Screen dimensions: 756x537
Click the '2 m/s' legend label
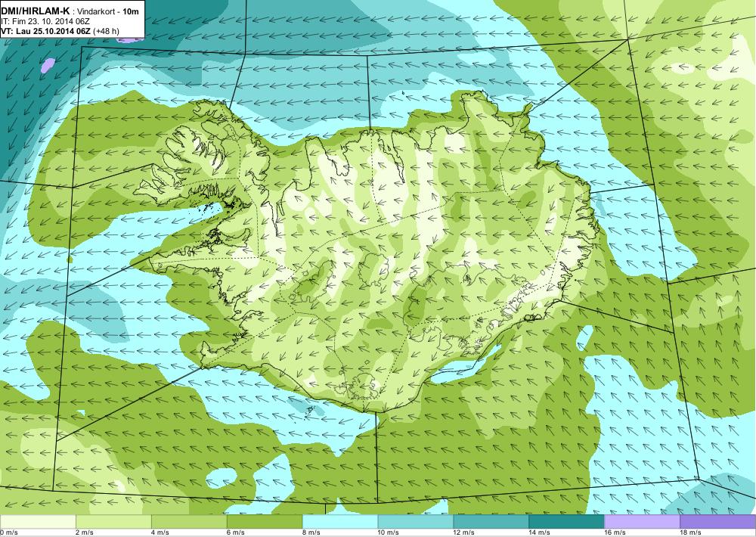point(85,532)
